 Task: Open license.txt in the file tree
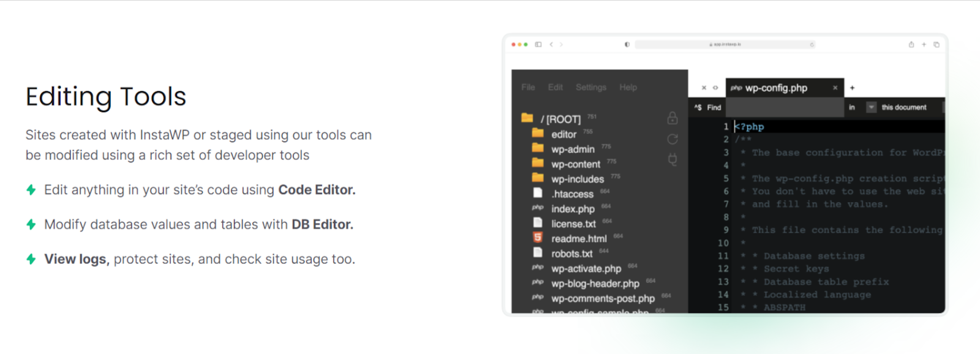coord(573,224)
